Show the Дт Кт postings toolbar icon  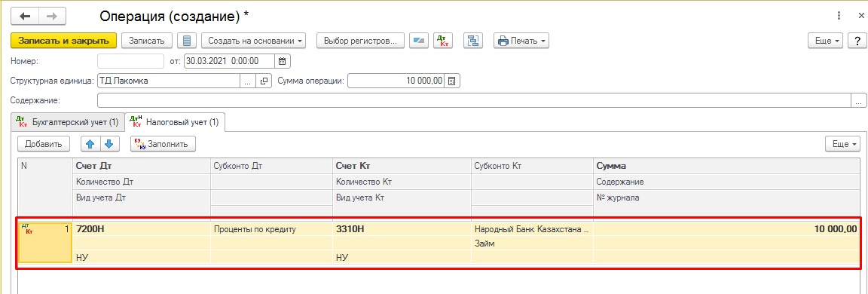pos(442,41)
